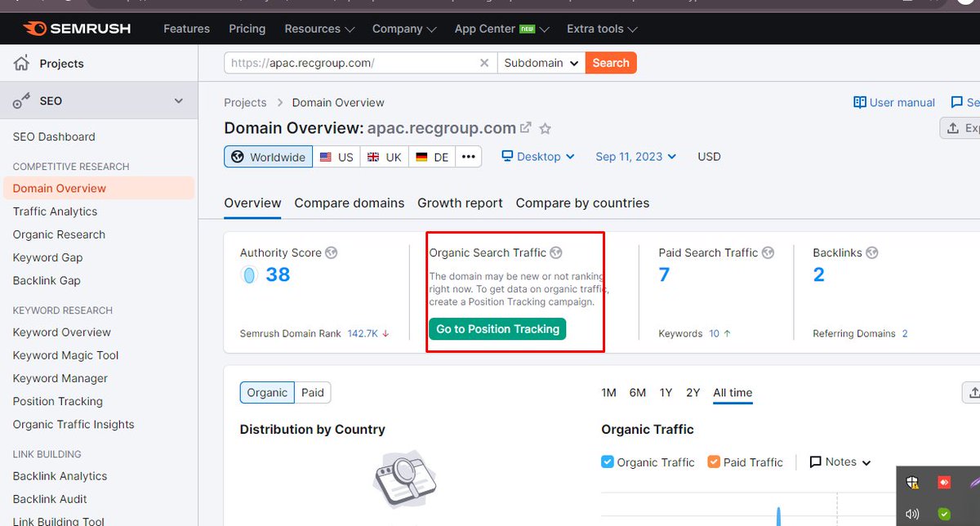Screen dimensions: 980x526
Task: Click Paid Search Traffic info icon
Action: coord(768,253)
